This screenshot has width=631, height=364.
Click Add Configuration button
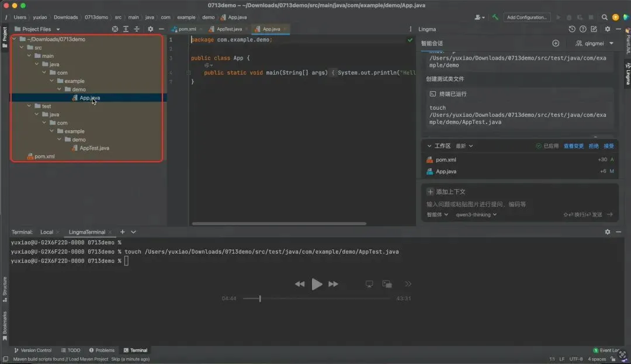point(526,18)
